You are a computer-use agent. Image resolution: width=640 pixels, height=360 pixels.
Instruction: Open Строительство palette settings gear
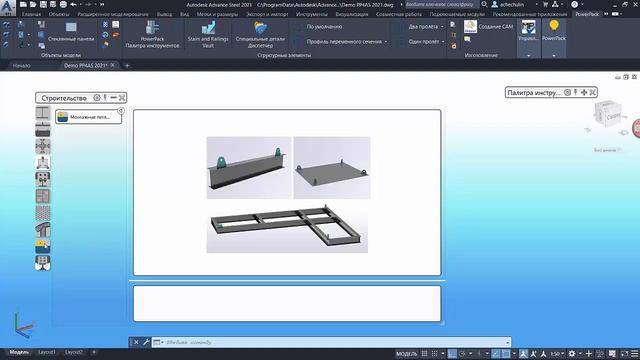(97, 98)
